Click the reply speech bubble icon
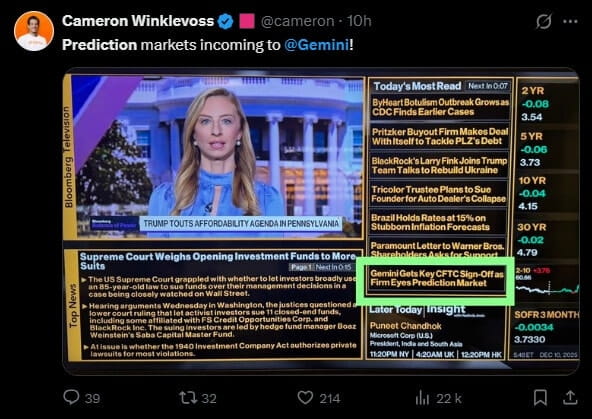592x419 pixels. click(x=71, y=397)
